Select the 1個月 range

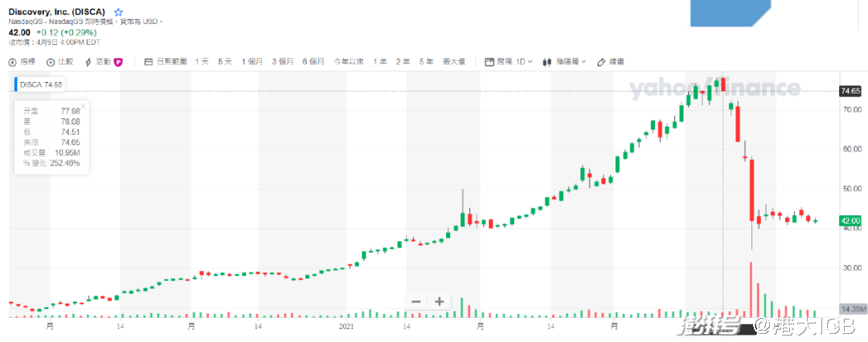pos(252,62)
